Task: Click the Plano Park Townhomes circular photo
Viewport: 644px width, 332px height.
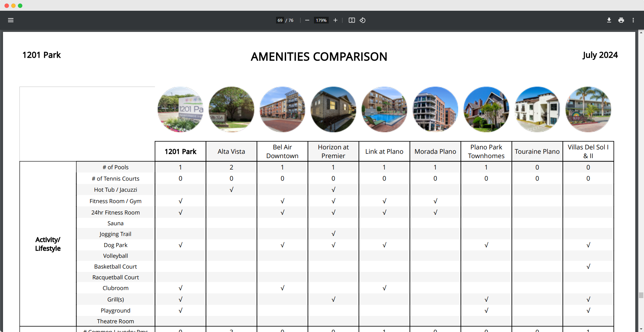Action: [x=486, y=109]
